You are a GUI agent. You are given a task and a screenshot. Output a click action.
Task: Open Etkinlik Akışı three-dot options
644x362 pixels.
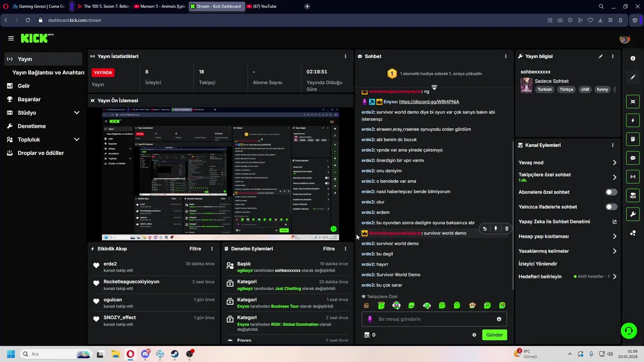coord(212,249)
